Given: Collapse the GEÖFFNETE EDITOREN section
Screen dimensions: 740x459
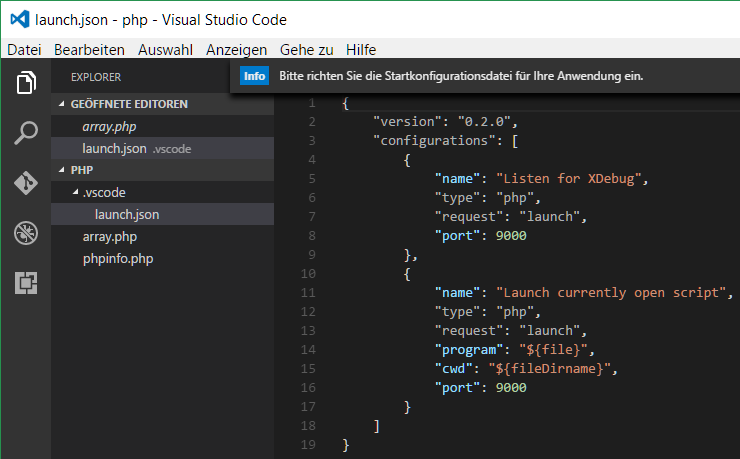Looking at the screenshot, I should coord(128,104).
